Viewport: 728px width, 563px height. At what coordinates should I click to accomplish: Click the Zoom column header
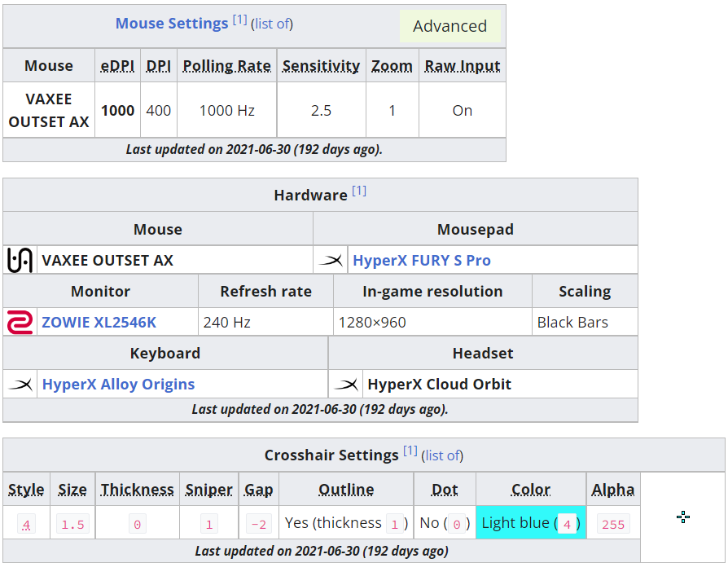(x=392, y=66)
